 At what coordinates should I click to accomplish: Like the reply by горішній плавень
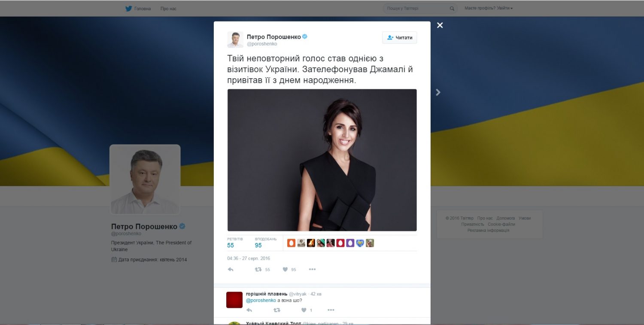307,310
